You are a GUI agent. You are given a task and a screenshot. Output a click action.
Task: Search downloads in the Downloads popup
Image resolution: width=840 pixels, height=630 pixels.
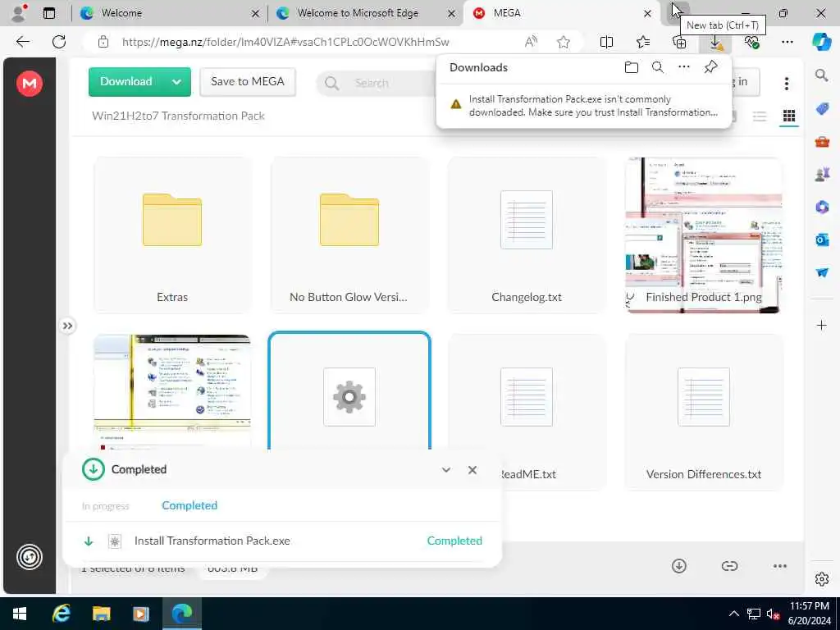(658, 67)
